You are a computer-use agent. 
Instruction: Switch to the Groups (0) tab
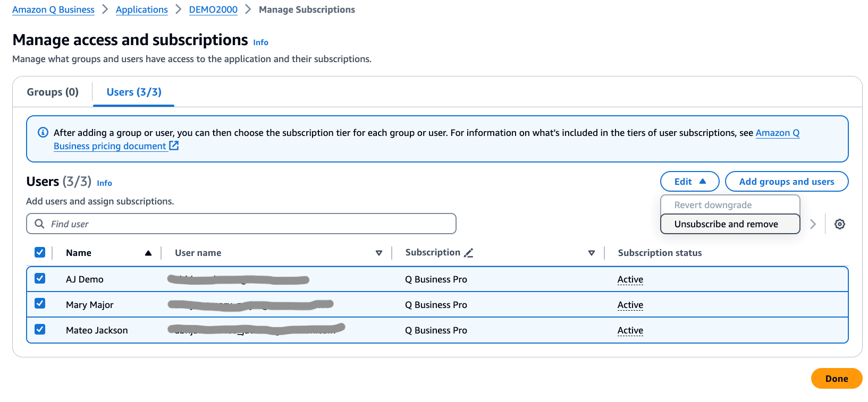point(53,92)
